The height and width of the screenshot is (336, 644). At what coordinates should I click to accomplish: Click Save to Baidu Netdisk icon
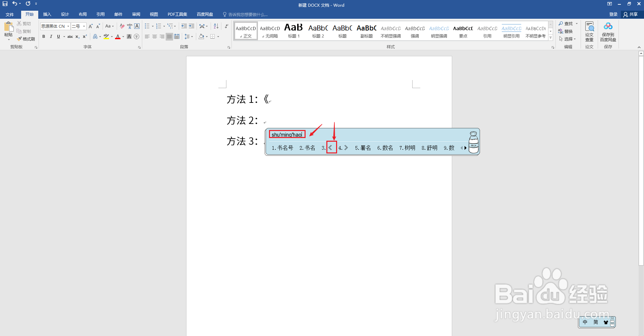608,31
